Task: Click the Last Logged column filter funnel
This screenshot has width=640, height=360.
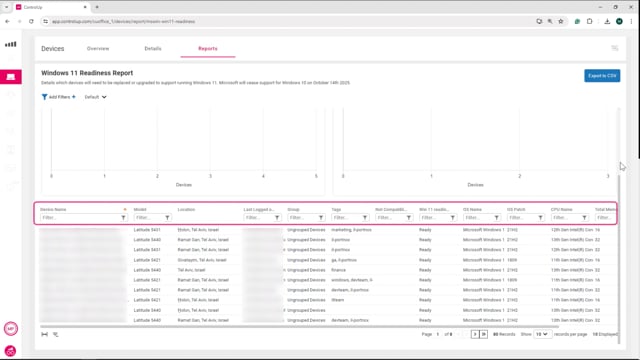Action: coord(277,218)
